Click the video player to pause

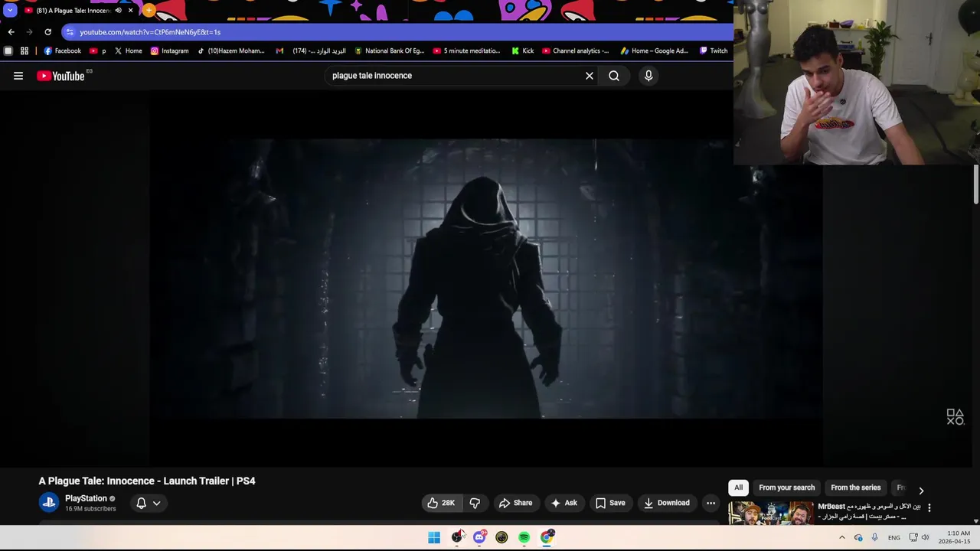pyautogui.click(x=485, y=279)
